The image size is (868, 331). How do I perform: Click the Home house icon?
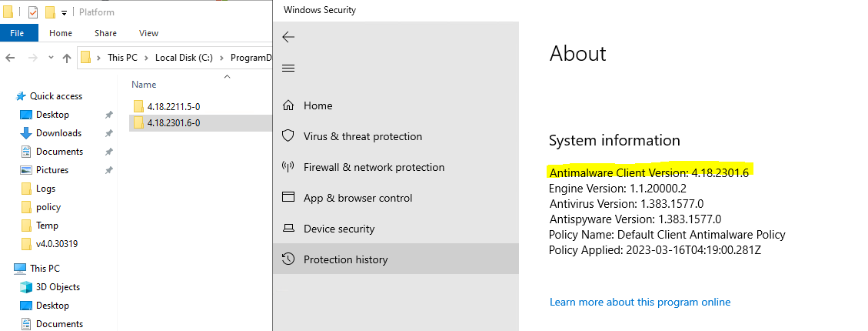pyautogui.click(x=288, y=105)
